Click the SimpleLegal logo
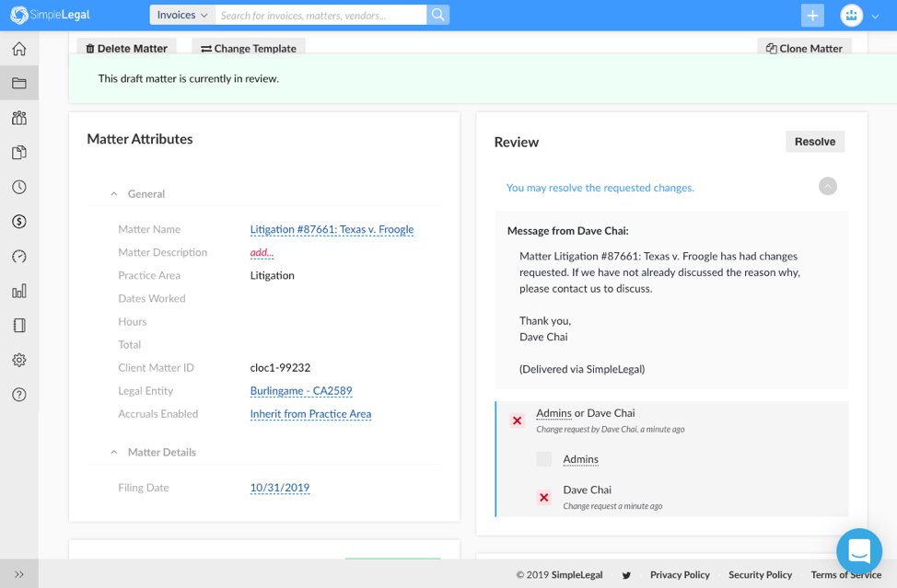Image resolution: width=897 pixels, height=588 pixels. [51, 15]
